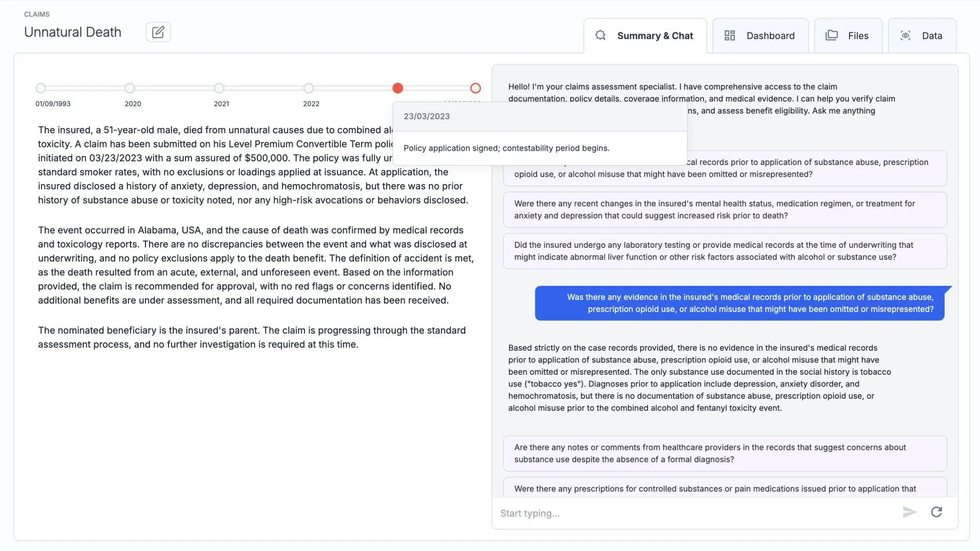980x551 pixels.
Task: Click 'Policy application signed; contestability period begins.' text
Action: pyautogui.click(x=506, y=148)
